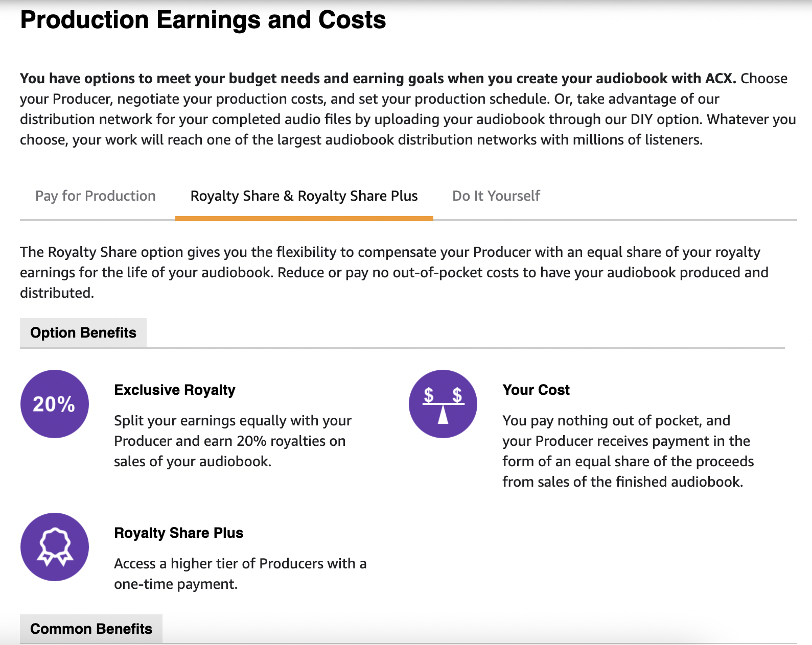Click the Common Benefits section label
812x645 pixels.
tap(91, 629)
